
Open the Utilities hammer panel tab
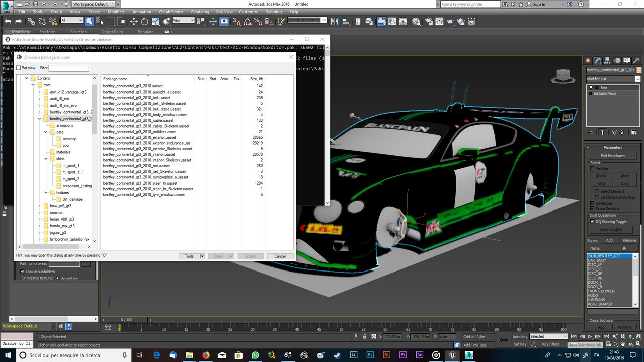636,61
